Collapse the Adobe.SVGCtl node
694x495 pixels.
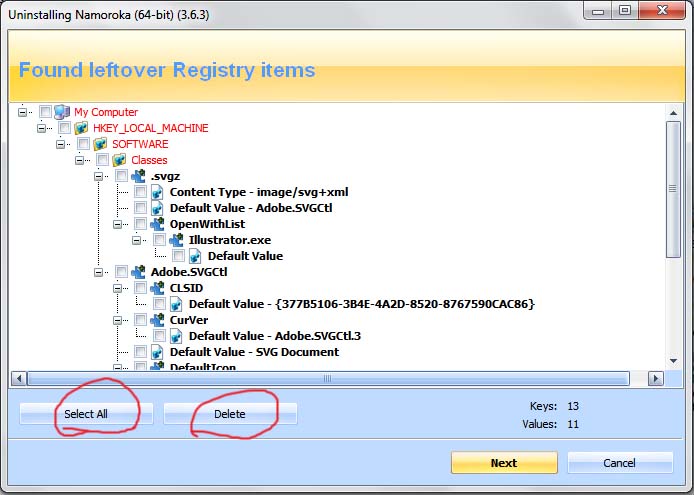[x=98, y=272]
